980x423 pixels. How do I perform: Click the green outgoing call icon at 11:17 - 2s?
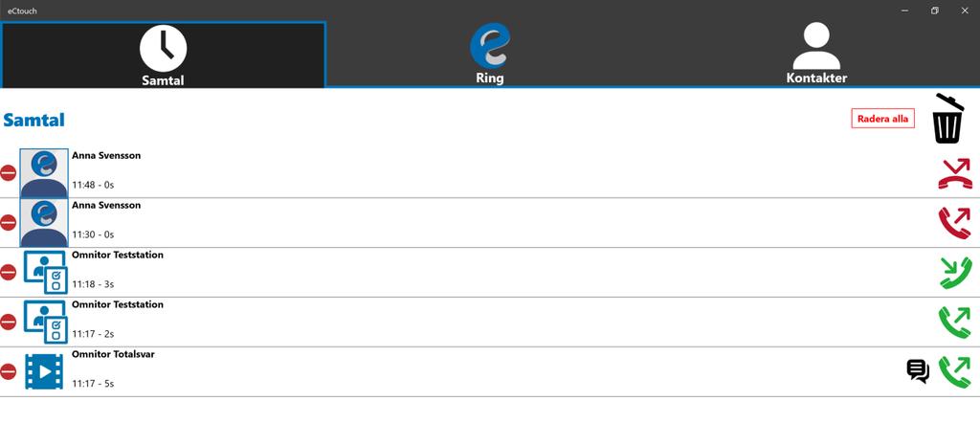point(955,323)
